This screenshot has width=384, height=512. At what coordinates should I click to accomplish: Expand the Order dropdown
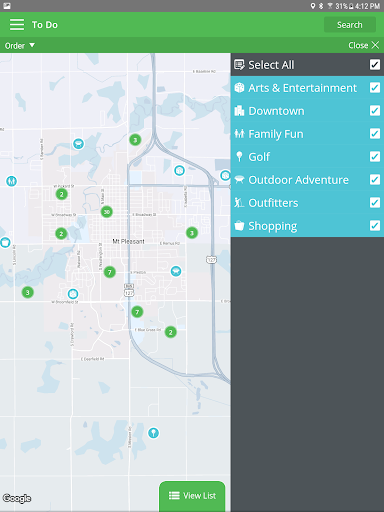[x=19, y=45]
